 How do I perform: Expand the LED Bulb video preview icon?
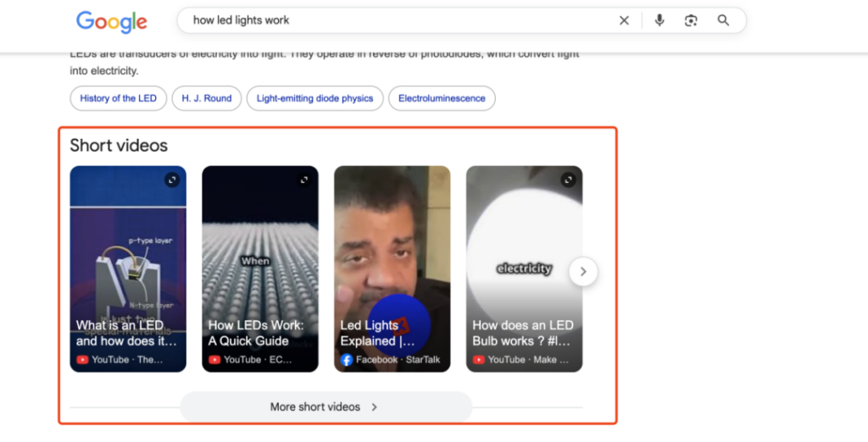[569, 180]
